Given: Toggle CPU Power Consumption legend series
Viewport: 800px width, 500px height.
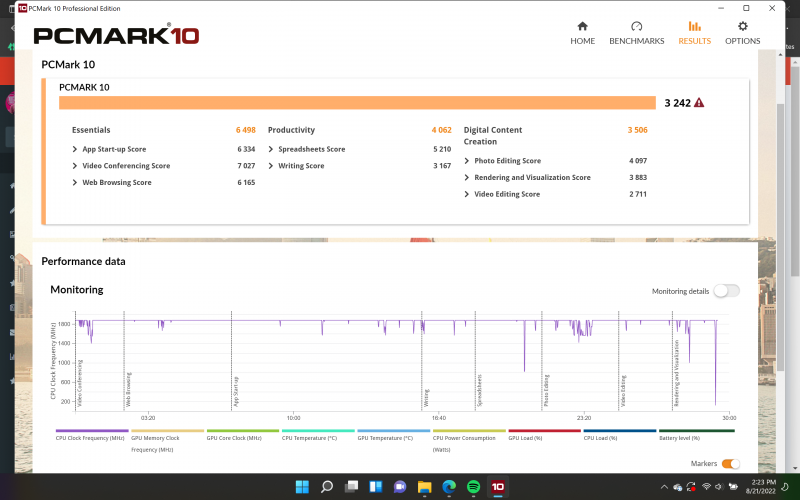Looking at the screenshot, I should (469, 441).
